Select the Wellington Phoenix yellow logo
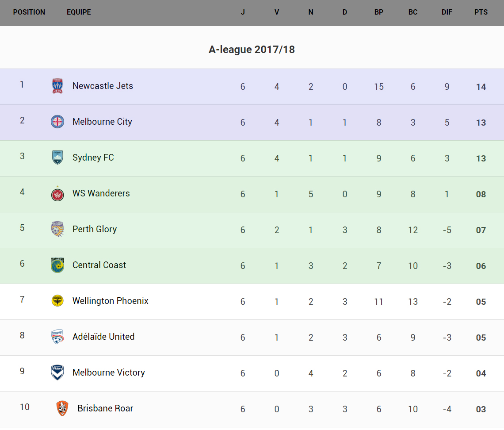The height and width of the screenshot is (430, 504). click(57, 301)
